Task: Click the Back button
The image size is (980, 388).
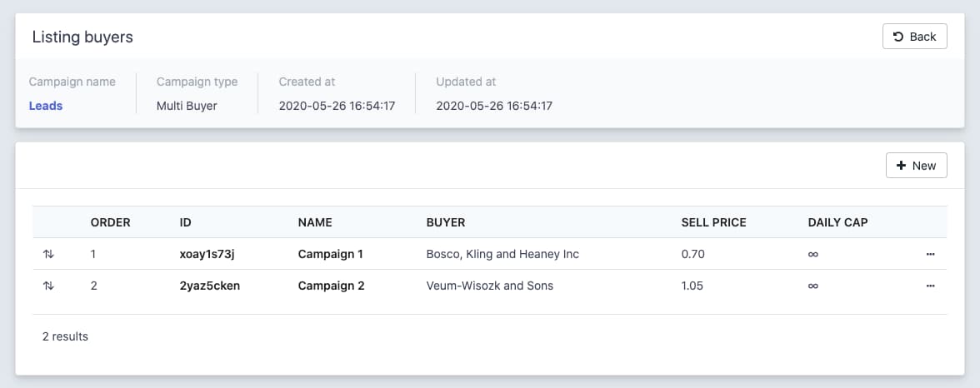Action: click(914, 37)
